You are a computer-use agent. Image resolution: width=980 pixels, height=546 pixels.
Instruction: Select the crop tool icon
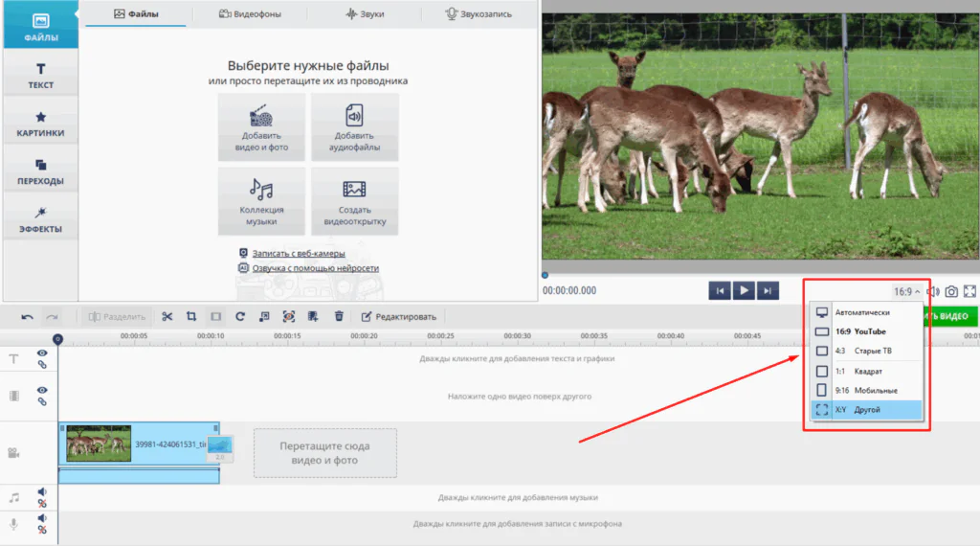[x=191, y=316]
